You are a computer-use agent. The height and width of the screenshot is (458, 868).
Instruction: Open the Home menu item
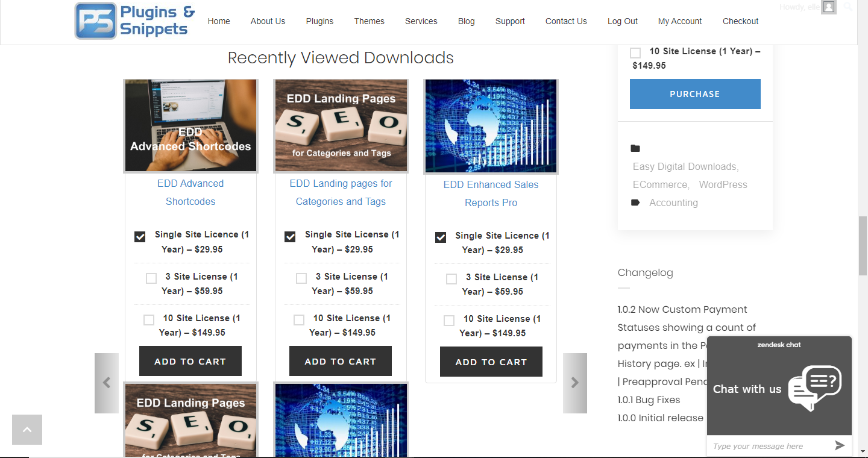[x=219, y=21]
